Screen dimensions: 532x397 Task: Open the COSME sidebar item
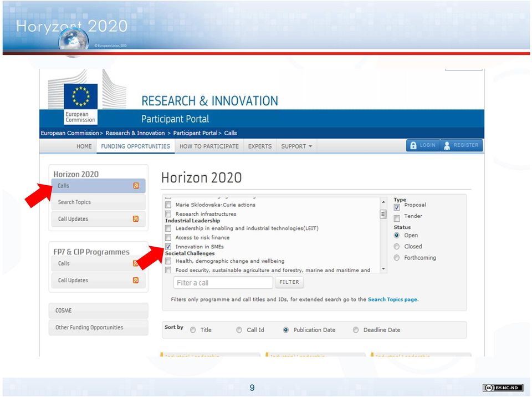99,311
